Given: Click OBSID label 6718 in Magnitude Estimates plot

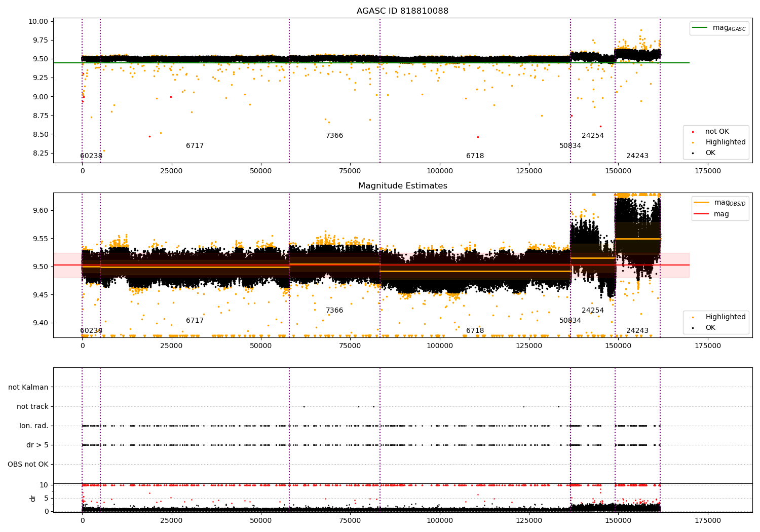Looking at the screenshot, I should [x=475, y=331].
